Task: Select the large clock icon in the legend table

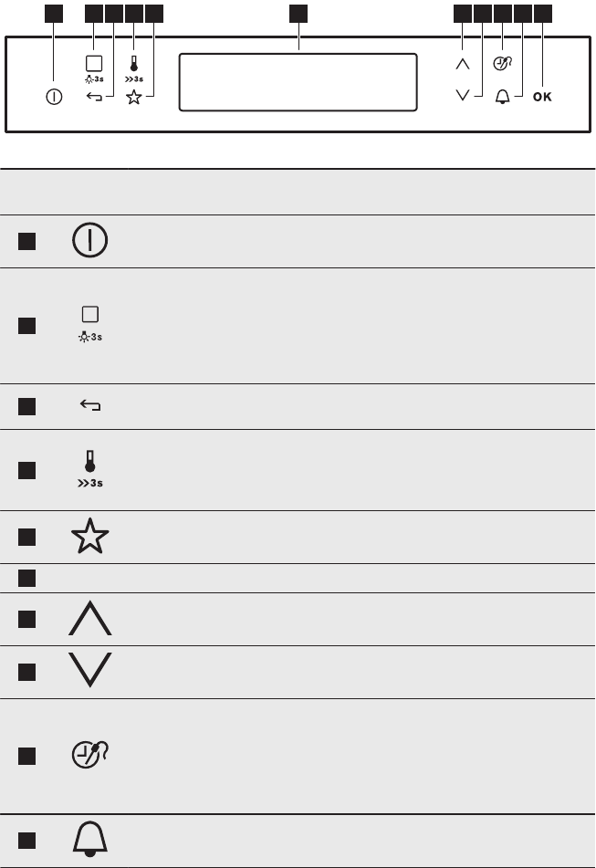Action: 89,756
